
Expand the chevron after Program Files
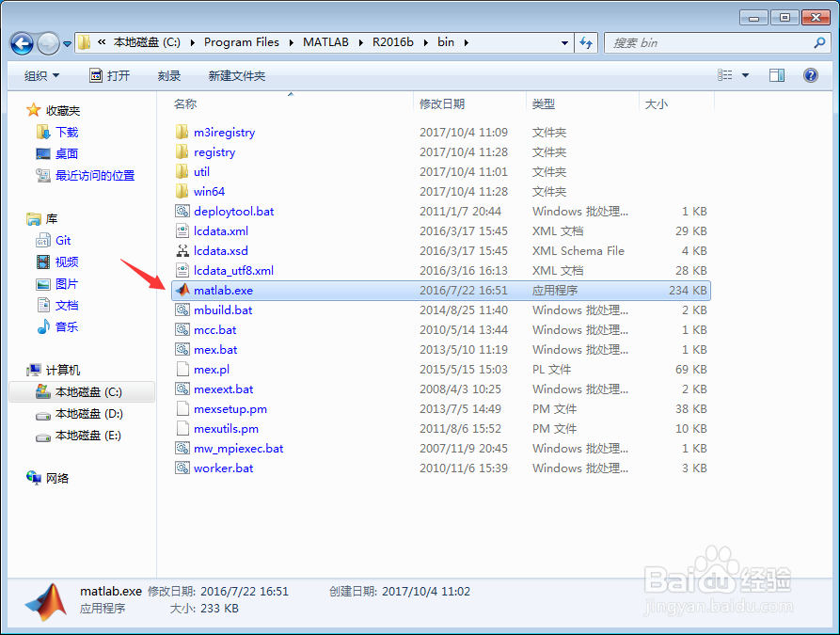tap(291, 43)
